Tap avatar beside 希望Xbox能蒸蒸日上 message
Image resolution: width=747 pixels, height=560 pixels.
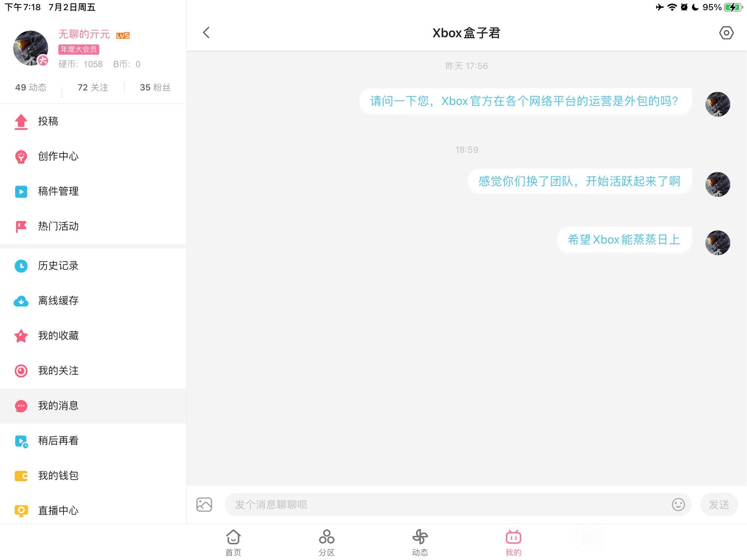tap(717, 243)
